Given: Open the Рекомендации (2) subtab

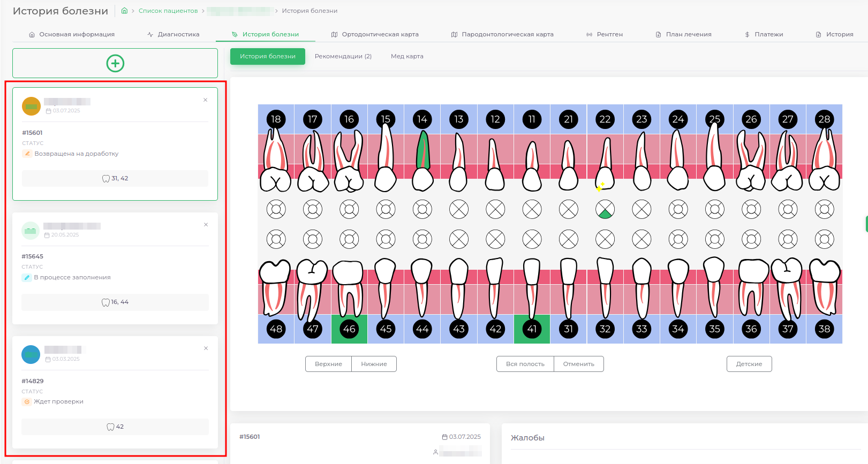Looking at the screenshot, I should [x=343, y=56].
